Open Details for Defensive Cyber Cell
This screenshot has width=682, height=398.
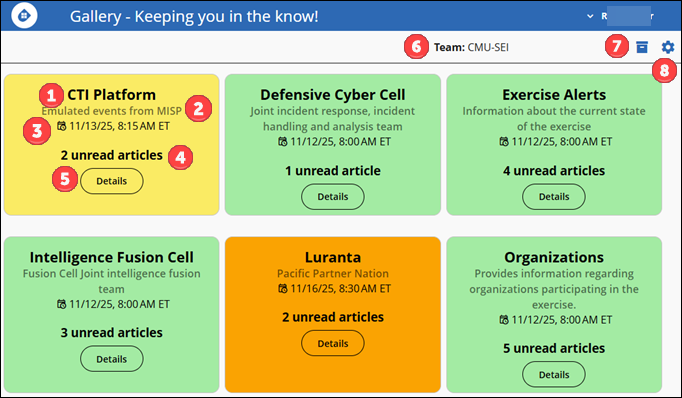(333, 197)
